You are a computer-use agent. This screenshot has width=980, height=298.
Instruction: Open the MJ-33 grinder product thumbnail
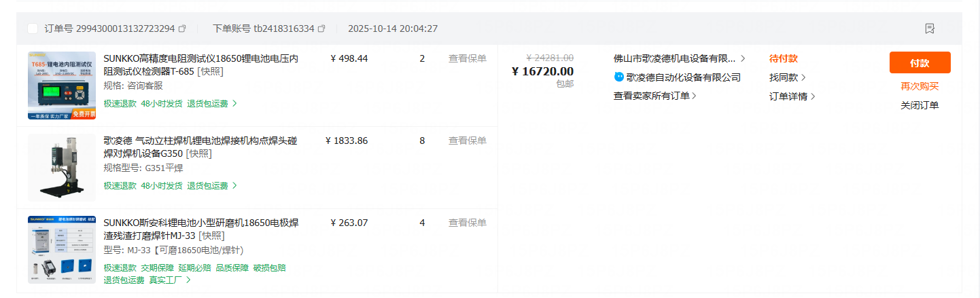pos(62,250)
